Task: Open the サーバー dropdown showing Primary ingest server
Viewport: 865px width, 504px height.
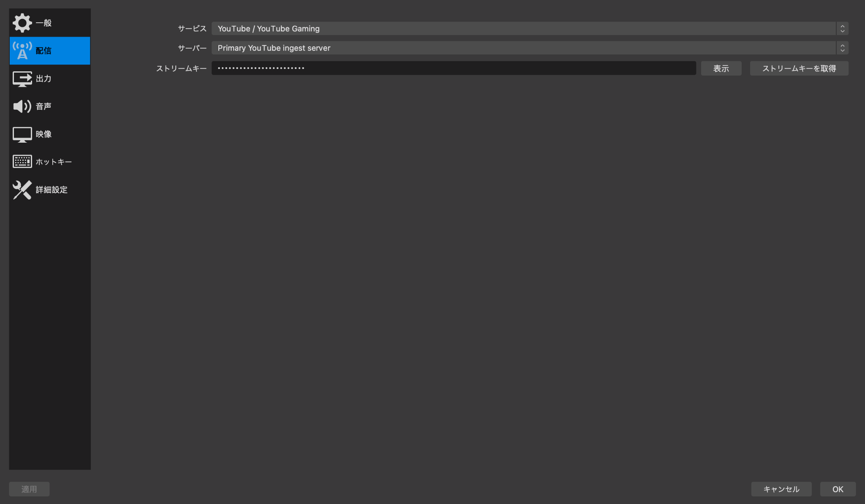Action: (x=530, y=48)
